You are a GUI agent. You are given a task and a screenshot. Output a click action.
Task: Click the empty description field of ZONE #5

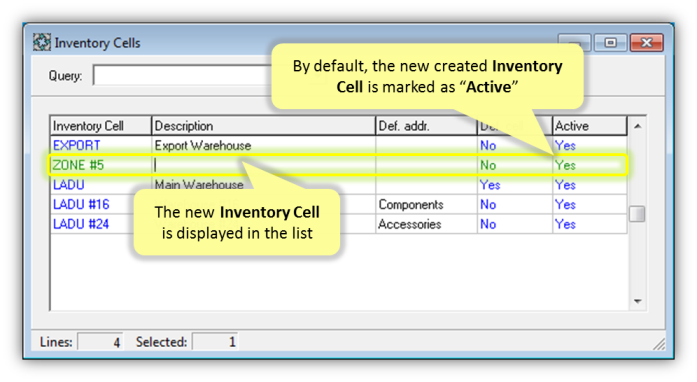(x=263, y=165)
